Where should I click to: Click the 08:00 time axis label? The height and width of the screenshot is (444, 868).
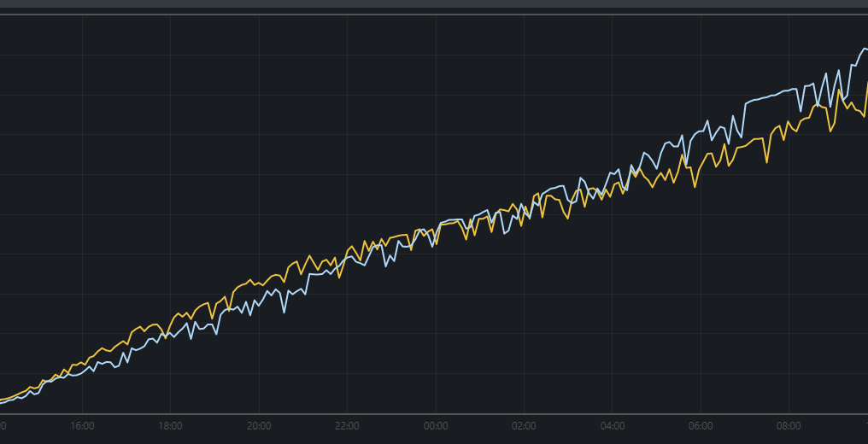(789, 426)
